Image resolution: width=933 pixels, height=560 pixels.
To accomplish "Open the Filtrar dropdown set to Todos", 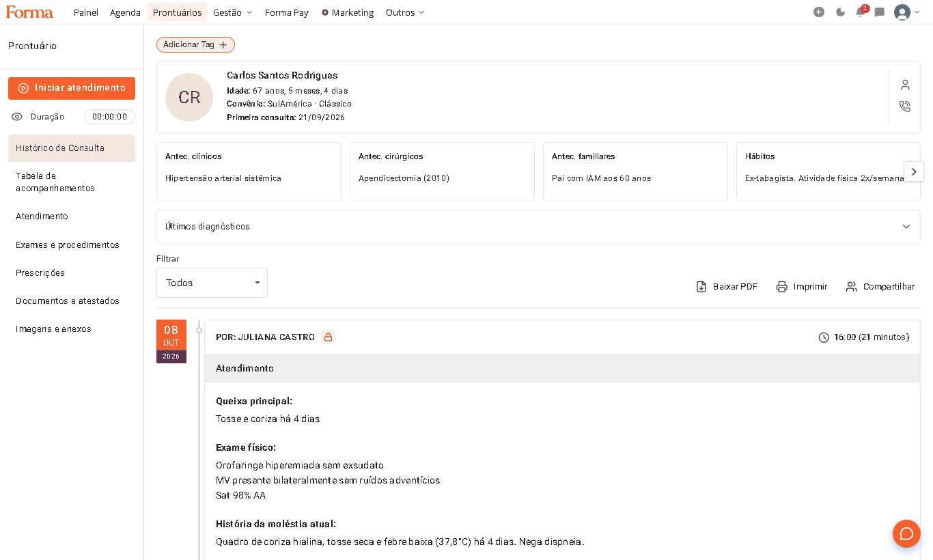I will pos(212,283).
